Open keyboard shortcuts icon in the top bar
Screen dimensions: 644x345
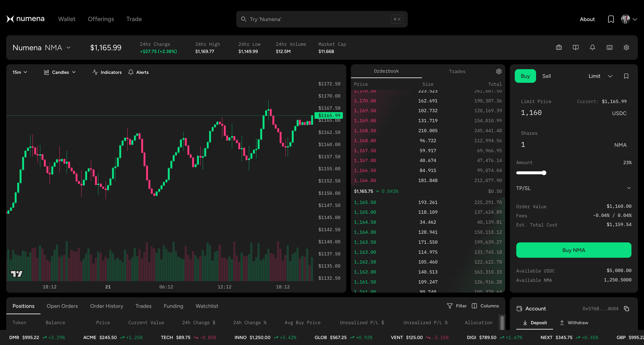click(x=609, y=47)
